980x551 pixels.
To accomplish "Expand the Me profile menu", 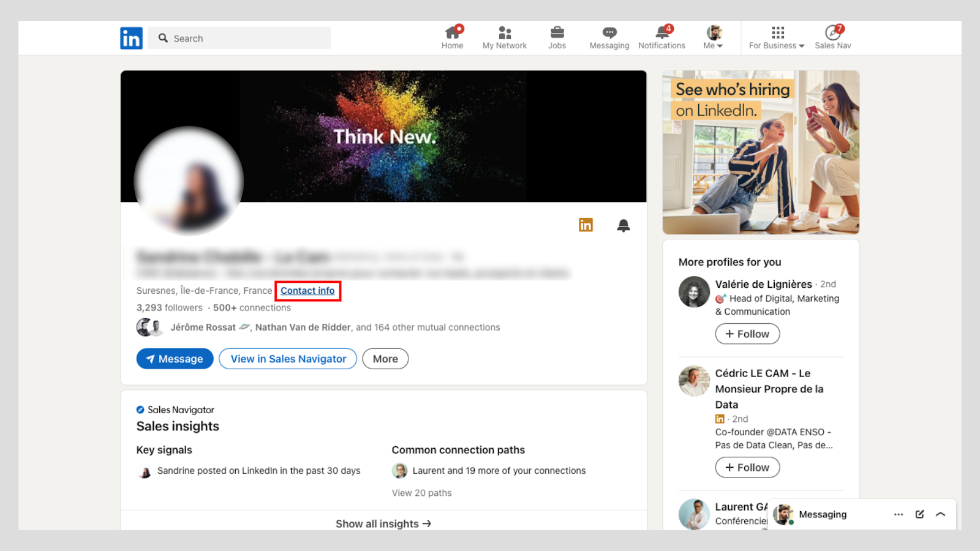I will 714,37.
